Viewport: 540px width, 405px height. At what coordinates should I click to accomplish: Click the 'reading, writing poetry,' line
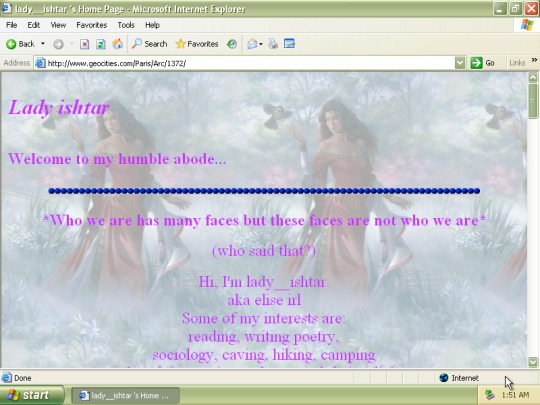tap(264, 337)
